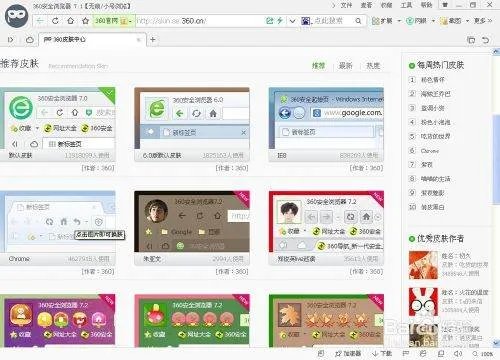Screen dimensions: 500x360
Task: Click the masked user avatar icon
Action: [17, 16]
